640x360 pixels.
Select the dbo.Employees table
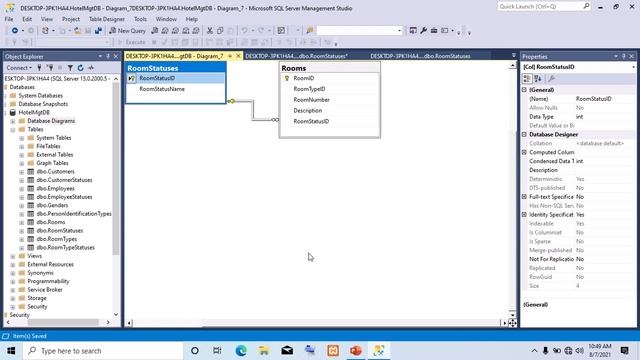55,189
